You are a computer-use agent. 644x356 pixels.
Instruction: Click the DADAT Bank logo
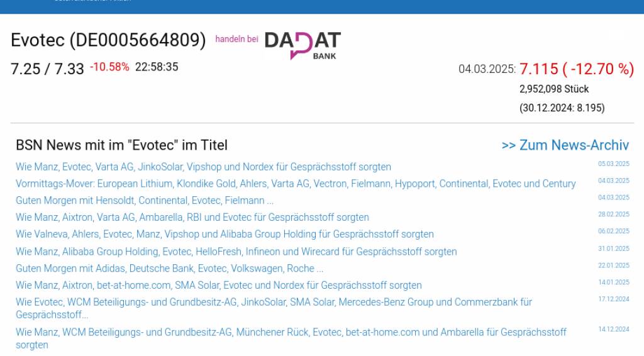303,45
